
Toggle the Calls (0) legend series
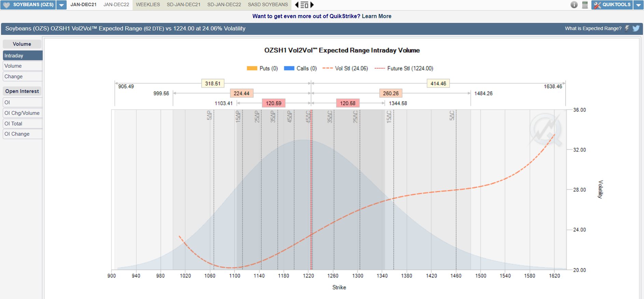click(300, 68)
